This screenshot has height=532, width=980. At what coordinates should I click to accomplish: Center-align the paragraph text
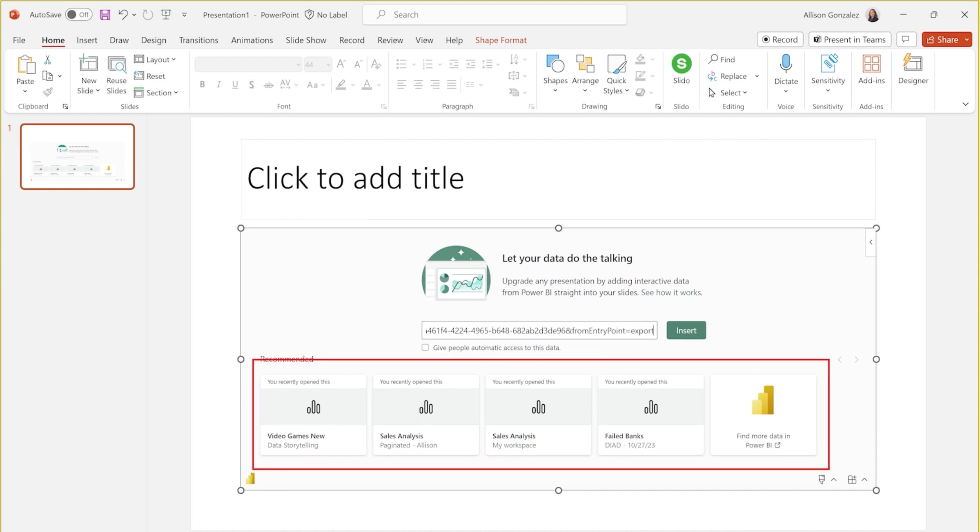coord(418,84)
